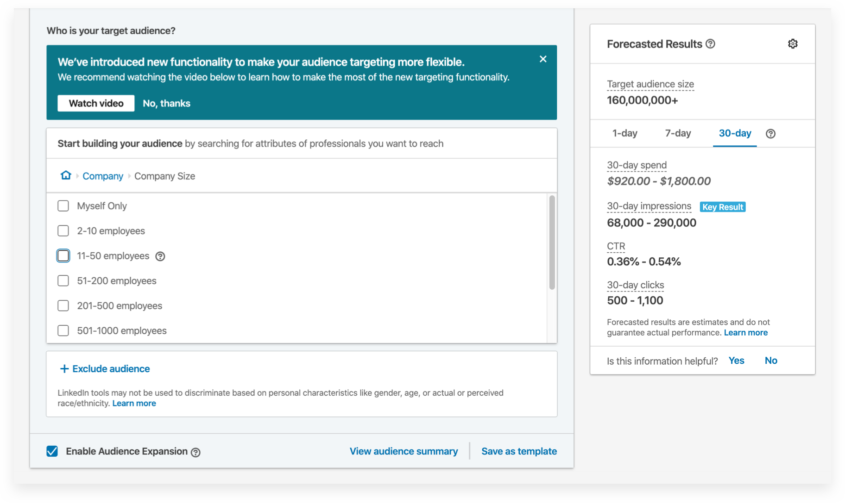Click the company size list scrollbar
The image size is (845, 504).
pyautogui.click(x=552, y=243)
